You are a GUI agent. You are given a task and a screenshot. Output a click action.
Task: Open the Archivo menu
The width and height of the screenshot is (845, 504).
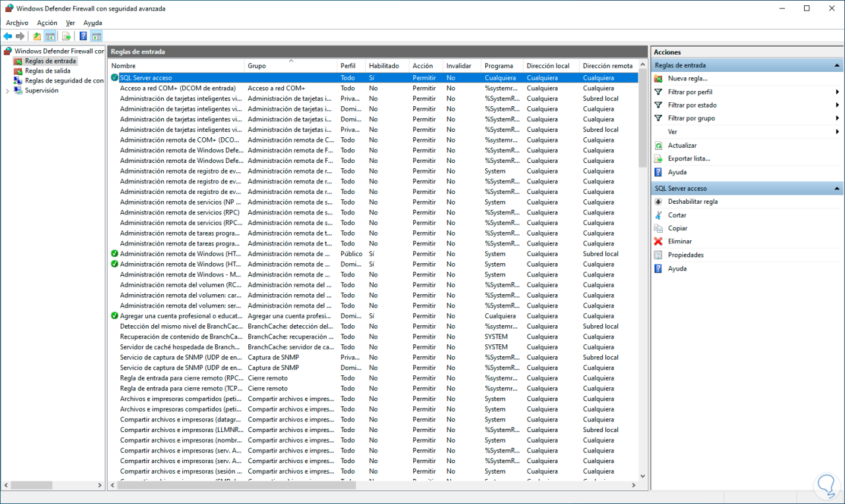tap(17, 22)
